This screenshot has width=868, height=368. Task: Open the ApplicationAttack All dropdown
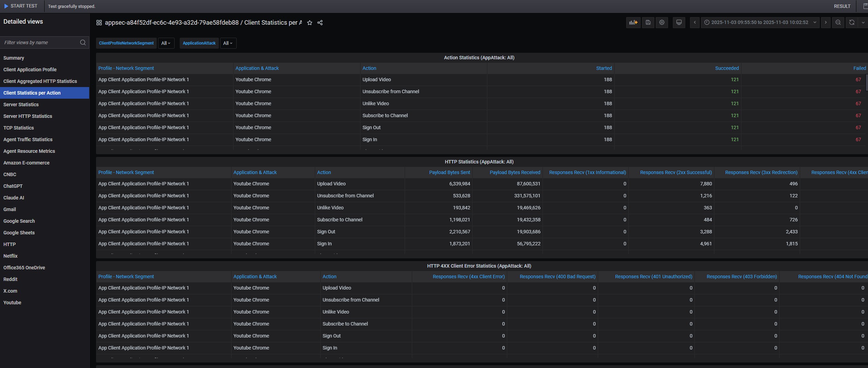click(x=228, y=43)
